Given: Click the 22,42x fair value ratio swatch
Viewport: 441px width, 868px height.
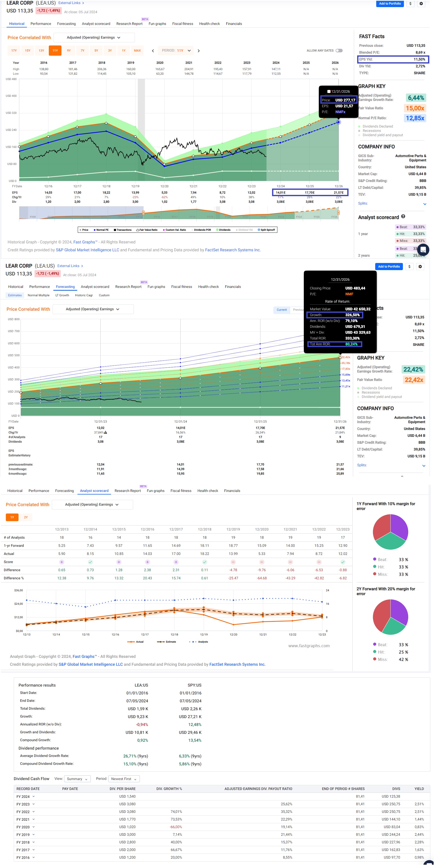Looking at the screenshot, I should (x=414, y=380).
